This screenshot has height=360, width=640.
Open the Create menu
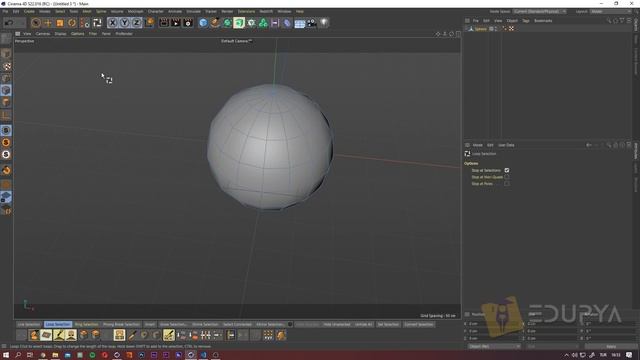[x=29, y=11]
